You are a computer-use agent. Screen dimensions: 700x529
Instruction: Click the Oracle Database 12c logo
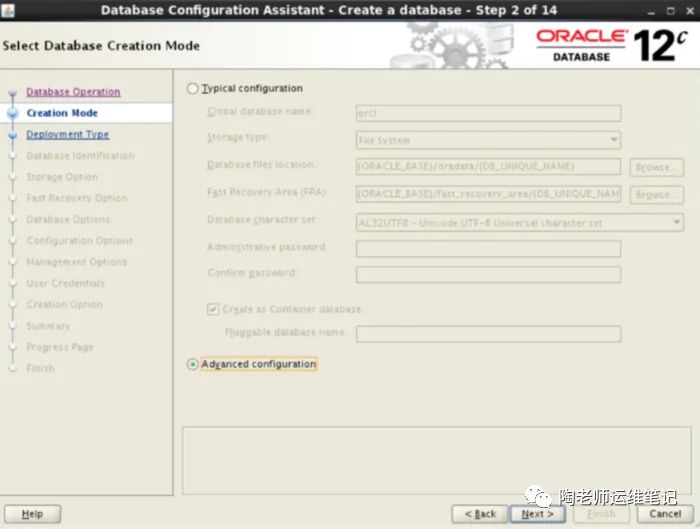[612, 46]
